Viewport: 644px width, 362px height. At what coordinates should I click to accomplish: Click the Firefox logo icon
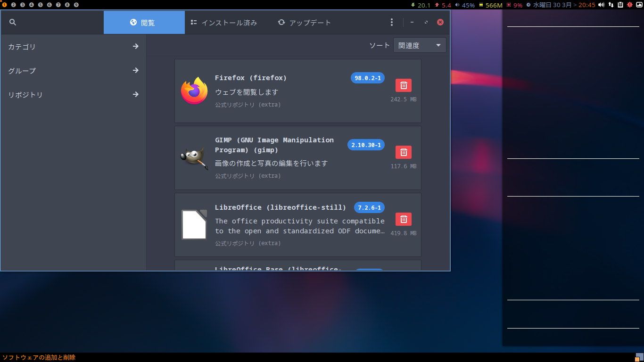click(194, 90)
